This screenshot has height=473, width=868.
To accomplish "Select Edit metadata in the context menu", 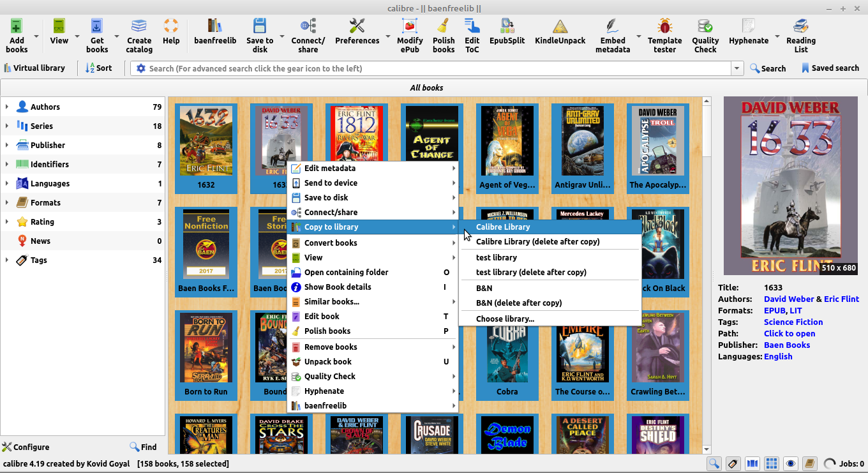I will [373, 168].
